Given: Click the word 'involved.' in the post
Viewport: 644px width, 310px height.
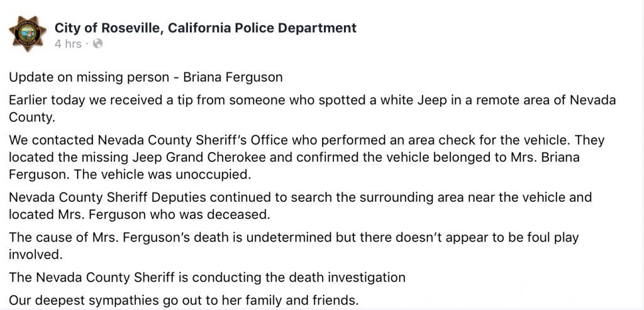Looking at the screenshot, I should (x=36, y=255).
